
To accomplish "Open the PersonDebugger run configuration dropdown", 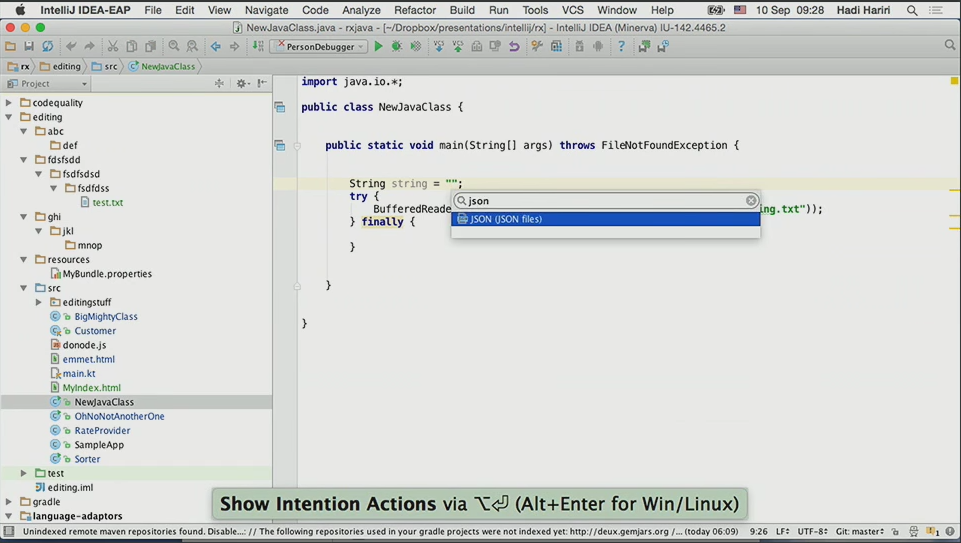I will coord(320,47).
